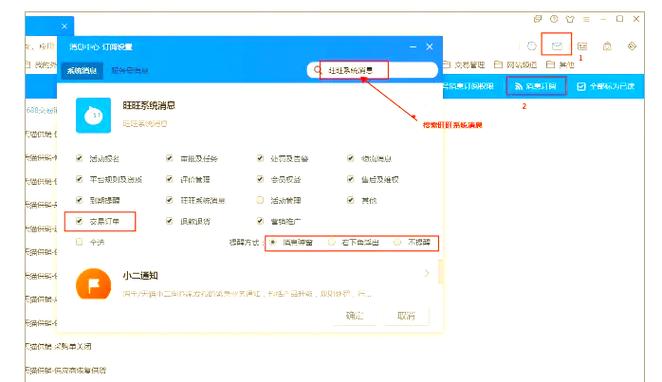Click the 小二通知 section heading
The image size is (662, 382).
pos(140,276)
